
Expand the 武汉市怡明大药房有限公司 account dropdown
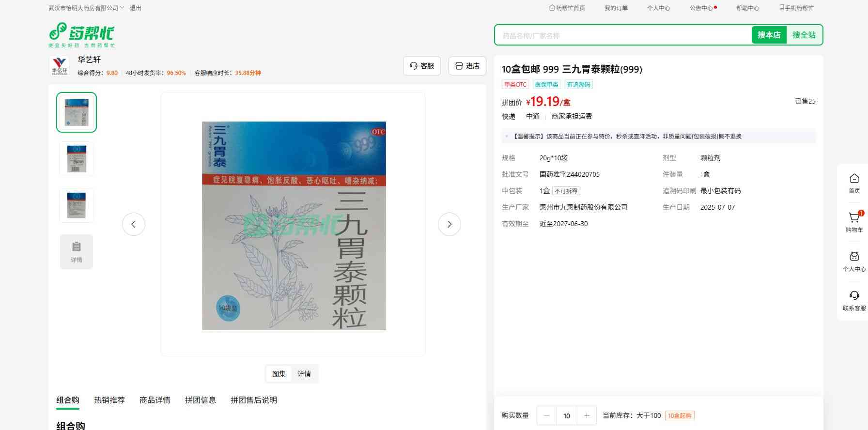coord(86,8)
